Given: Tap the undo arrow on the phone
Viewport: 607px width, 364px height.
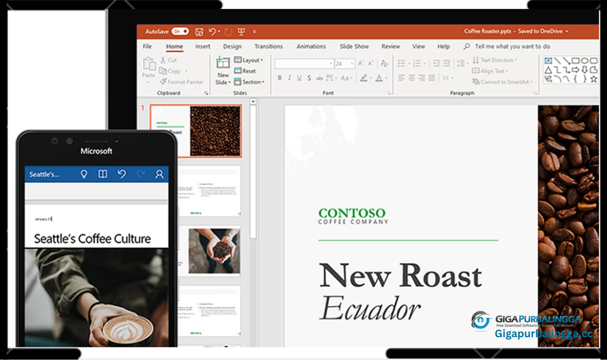Looking at the screenshot, I should (121, 174).
